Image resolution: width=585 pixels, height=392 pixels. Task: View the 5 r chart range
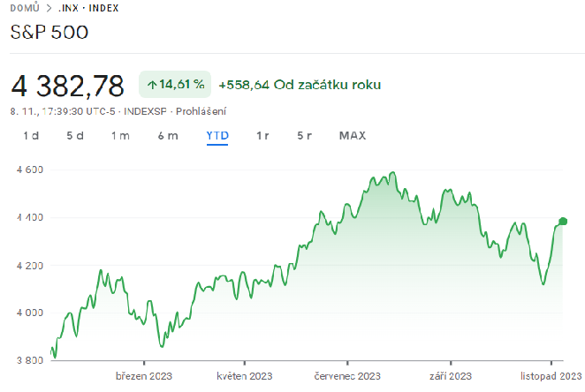[x=305, y=136]
